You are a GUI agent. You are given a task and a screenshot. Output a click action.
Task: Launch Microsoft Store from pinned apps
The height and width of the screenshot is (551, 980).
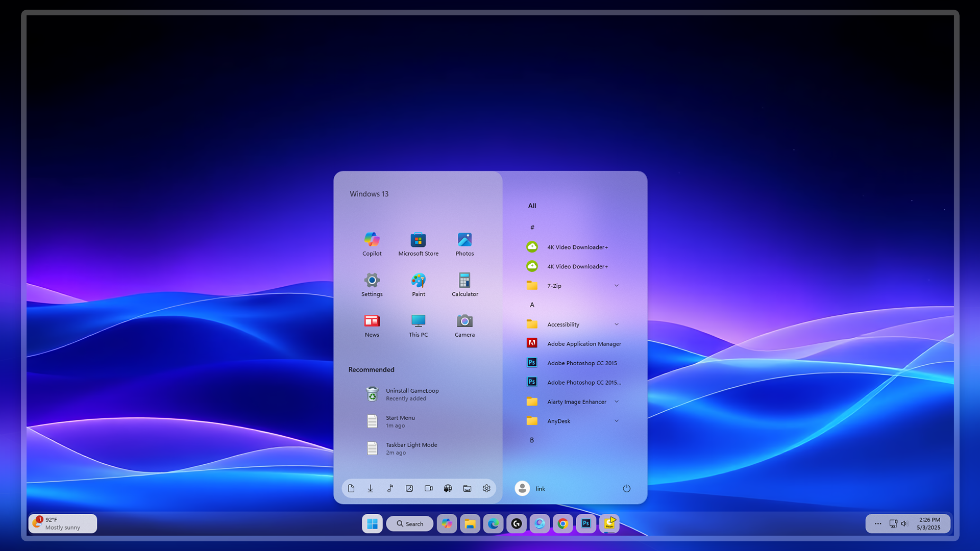pos(418,244)
